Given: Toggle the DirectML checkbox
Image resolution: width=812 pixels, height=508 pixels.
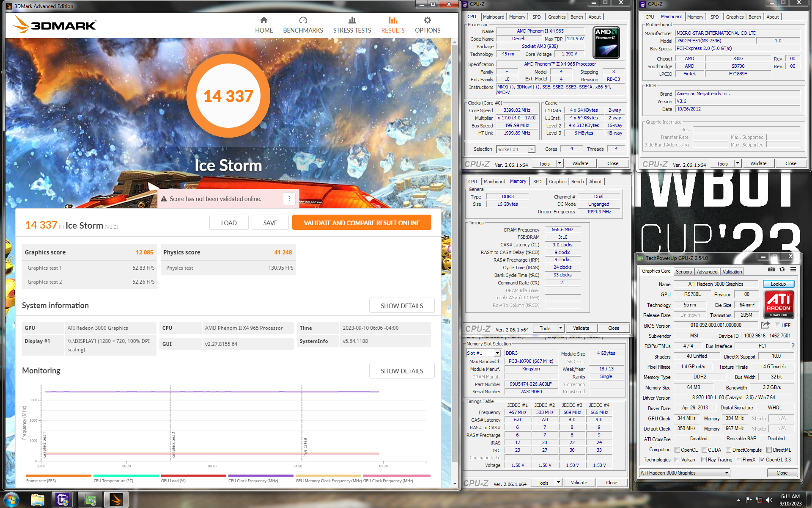Looking at the screenshot, I should coord(769,450).
